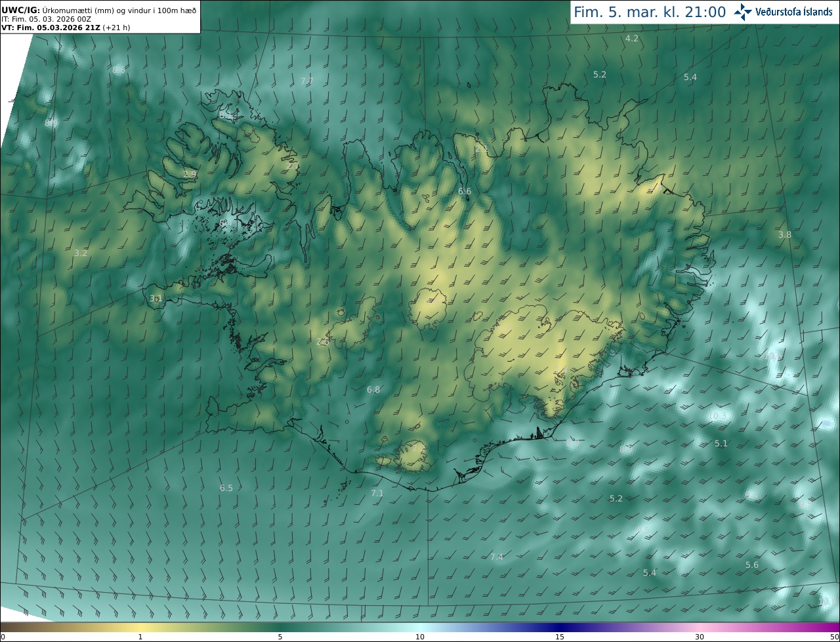Click the 3.2 value west of Iceland
The image size is (840, 642).
tap(80, 253)
